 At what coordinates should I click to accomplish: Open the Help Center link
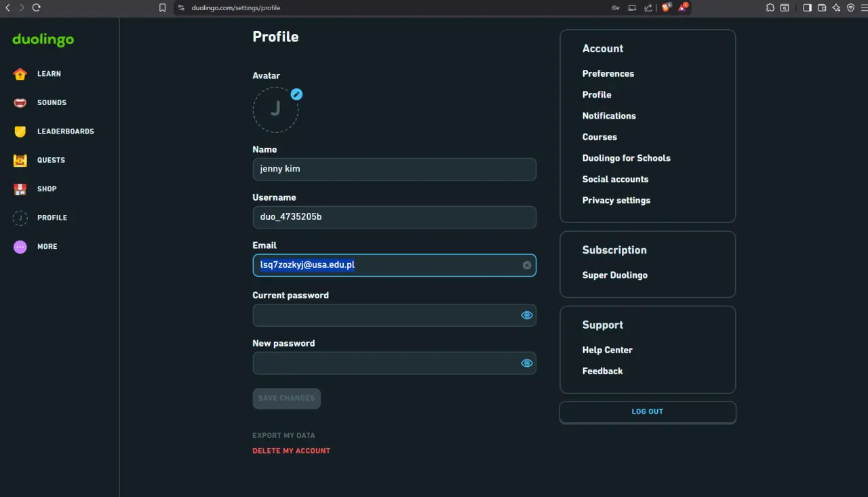point(608,350)
